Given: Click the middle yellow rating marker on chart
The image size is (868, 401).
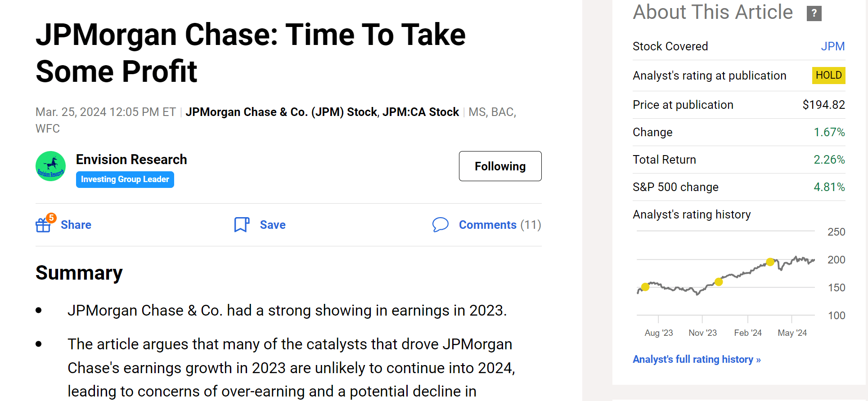Looking at the screenshot, I should [x=719, y=282].
